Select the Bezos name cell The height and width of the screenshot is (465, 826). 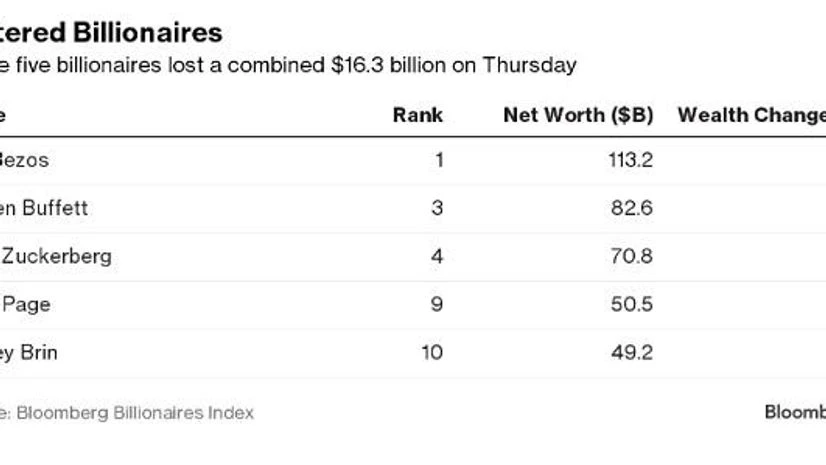point(24,160)
